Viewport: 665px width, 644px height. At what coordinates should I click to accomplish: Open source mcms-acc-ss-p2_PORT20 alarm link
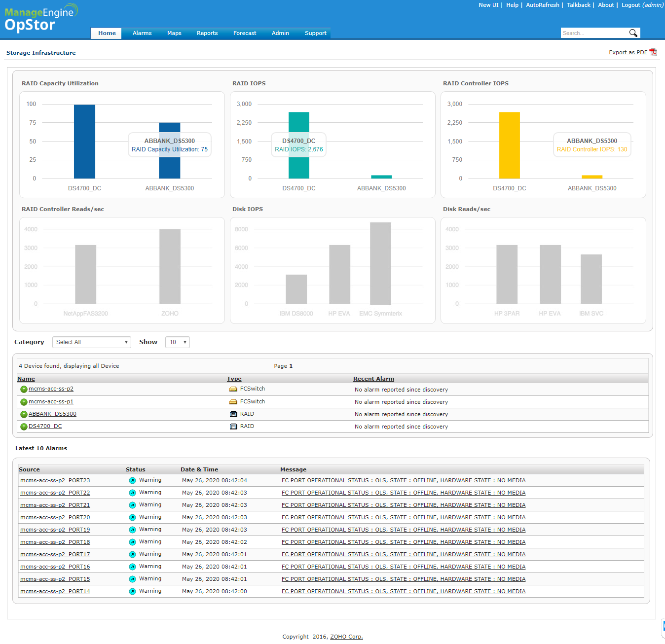tap(55, 517)
